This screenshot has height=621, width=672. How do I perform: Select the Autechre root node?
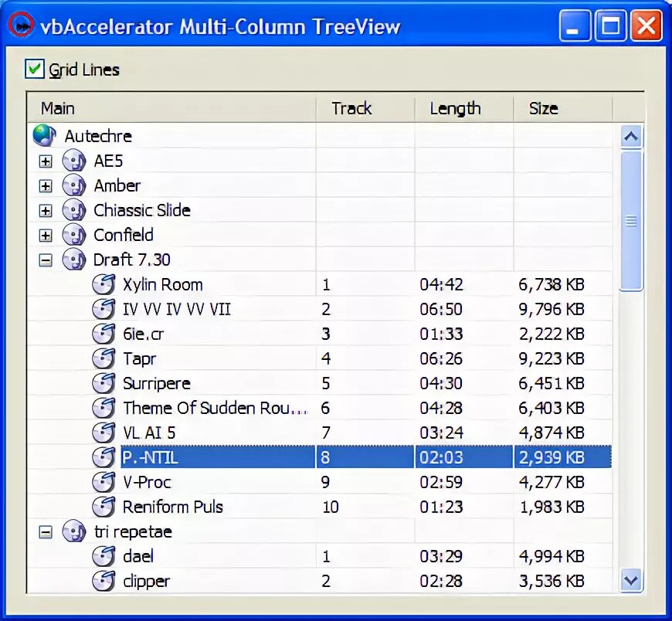click(98, 136)
